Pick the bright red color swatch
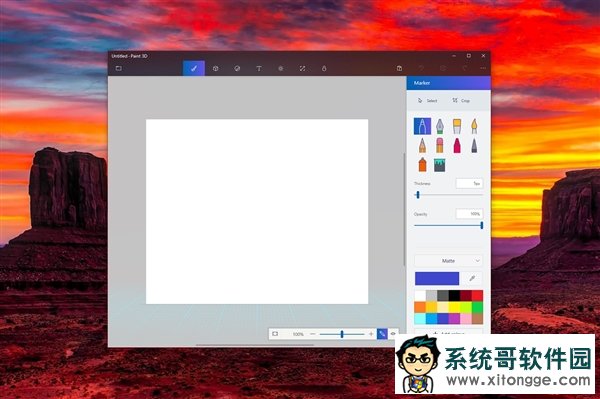Viewport: 600px width, 399px height. [x=477, y=296]
